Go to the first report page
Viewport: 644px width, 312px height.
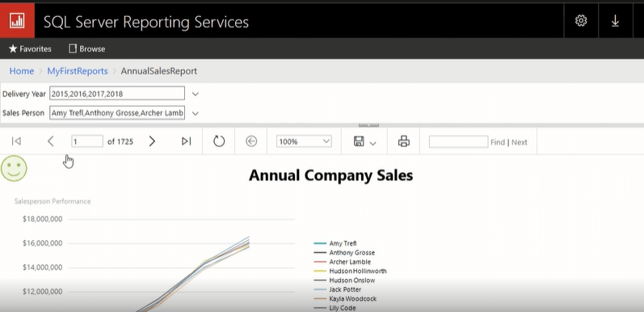pyautogui.click(x=16, y=141)
